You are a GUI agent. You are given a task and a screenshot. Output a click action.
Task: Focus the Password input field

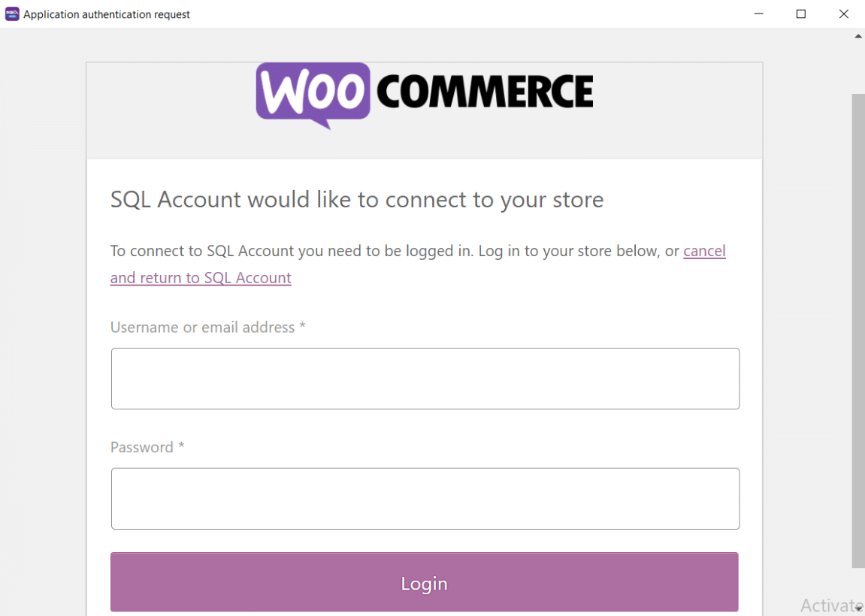point(425,499)
